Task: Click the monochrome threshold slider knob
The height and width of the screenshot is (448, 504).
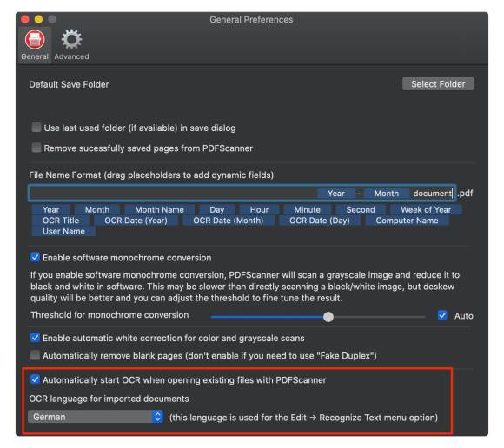Action: 328,317
